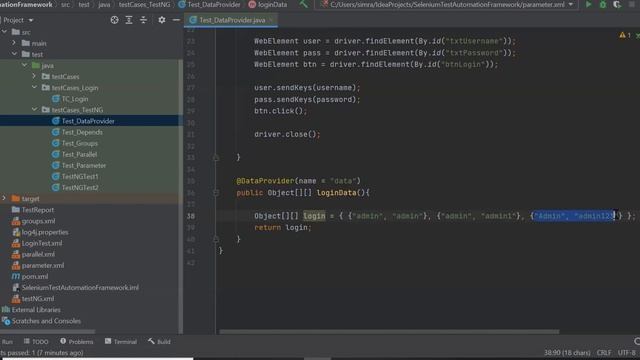
Task: Open warnings indicator in editor
Action: (x=625, y=36)
